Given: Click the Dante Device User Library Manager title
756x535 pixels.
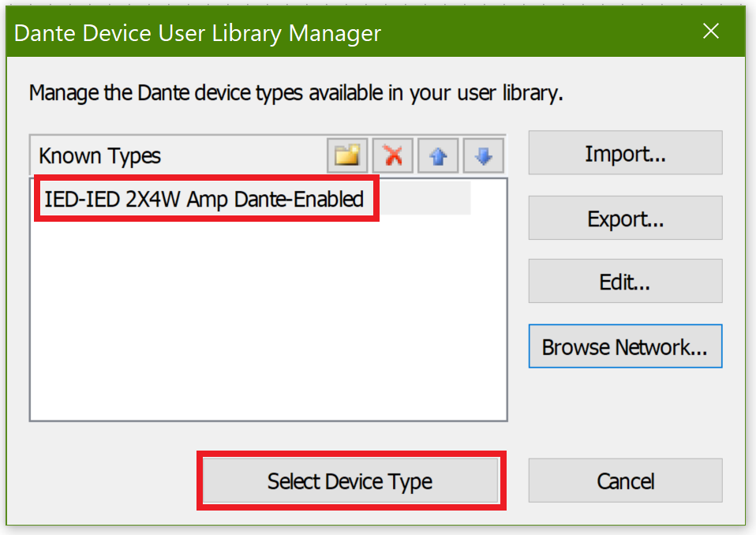Looking at the screenshot, I should (197, 33).
